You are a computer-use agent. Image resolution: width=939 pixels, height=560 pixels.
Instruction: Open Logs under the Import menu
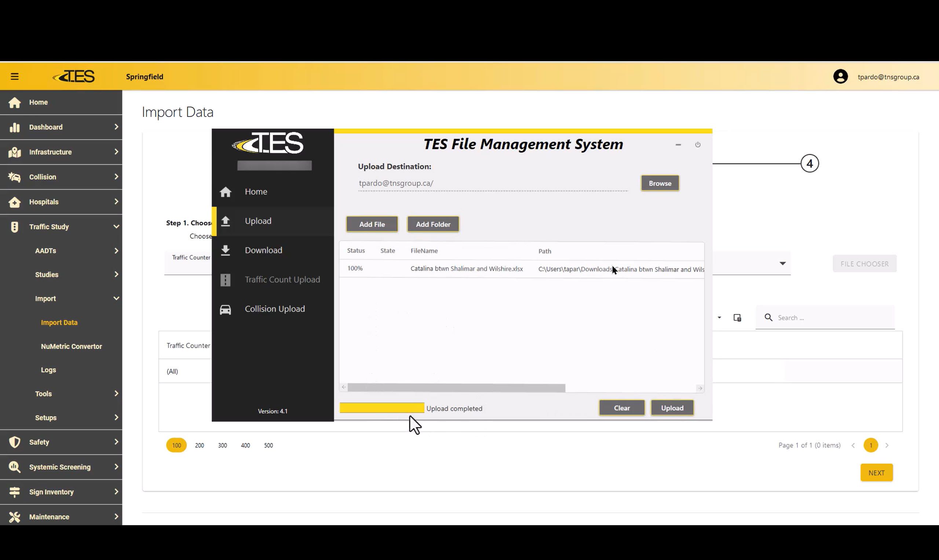coord(48,370)
